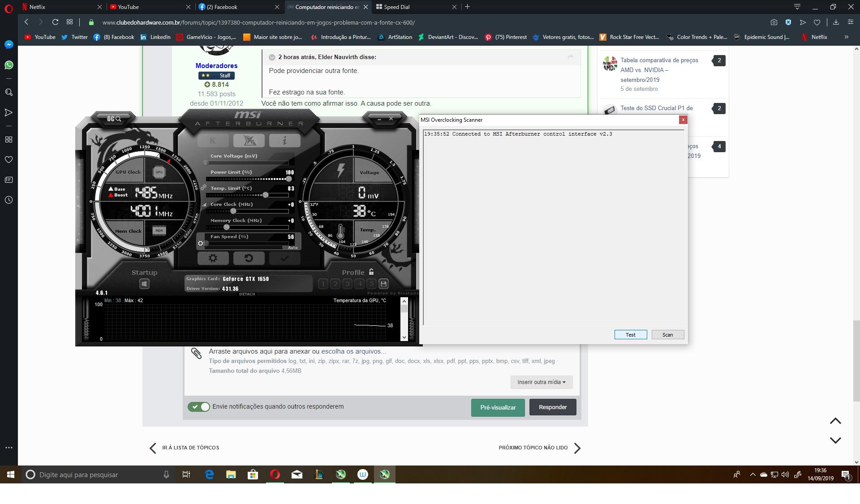This screenshot has width=860, height=504.
Task: Toggle fan speed Auto mode
Action: coord(292,248)
